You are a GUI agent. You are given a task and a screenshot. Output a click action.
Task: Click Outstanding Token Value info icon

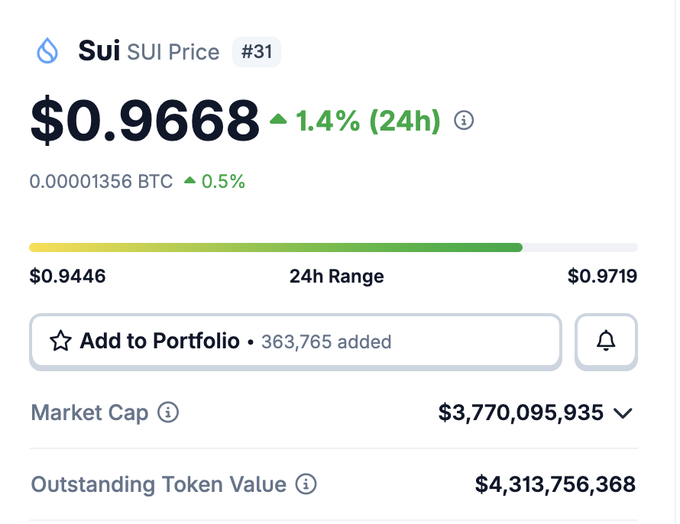[x=307, y=485]
